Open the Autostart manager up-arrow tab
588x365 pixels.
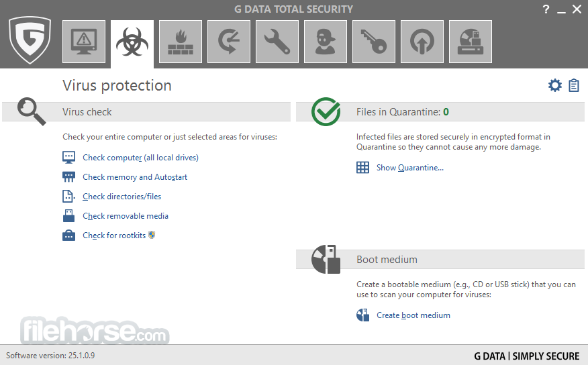pyautogui.click(x=422, y=42)
